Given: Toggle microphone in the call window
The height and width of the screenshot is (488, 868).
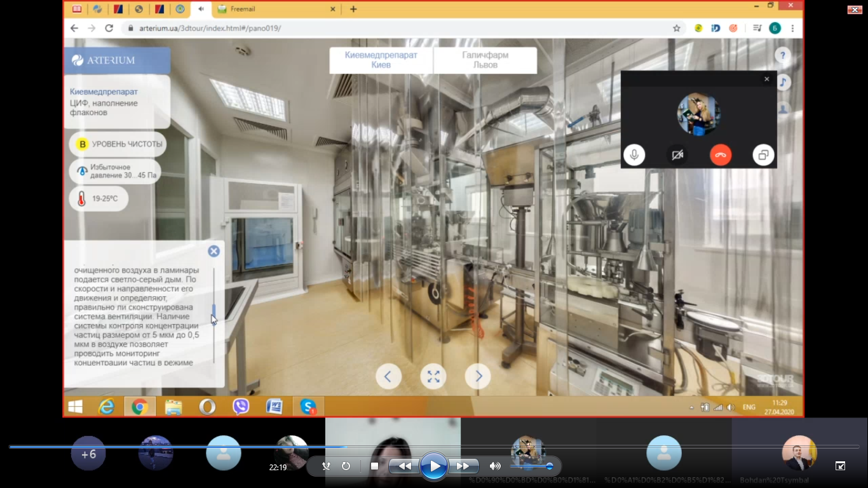Looking at the screenshot, I should point(634,154).
